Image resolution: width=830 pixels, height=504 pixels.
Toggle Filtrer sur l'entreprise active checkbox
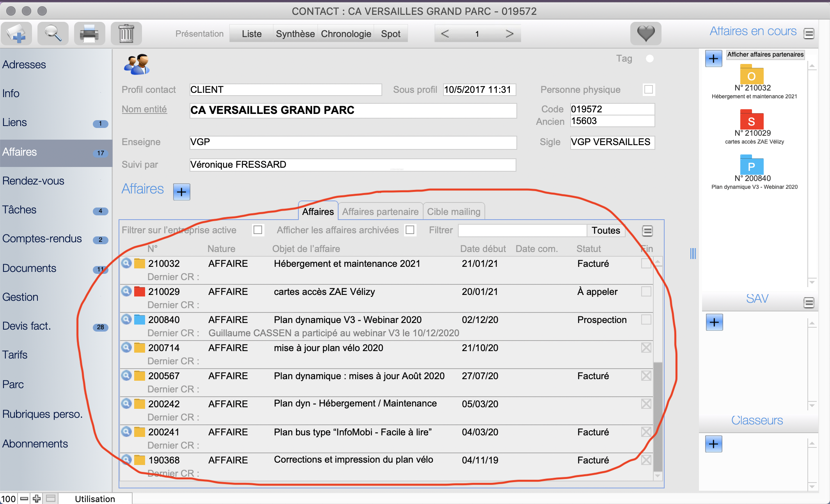click(x=258, y=230)
